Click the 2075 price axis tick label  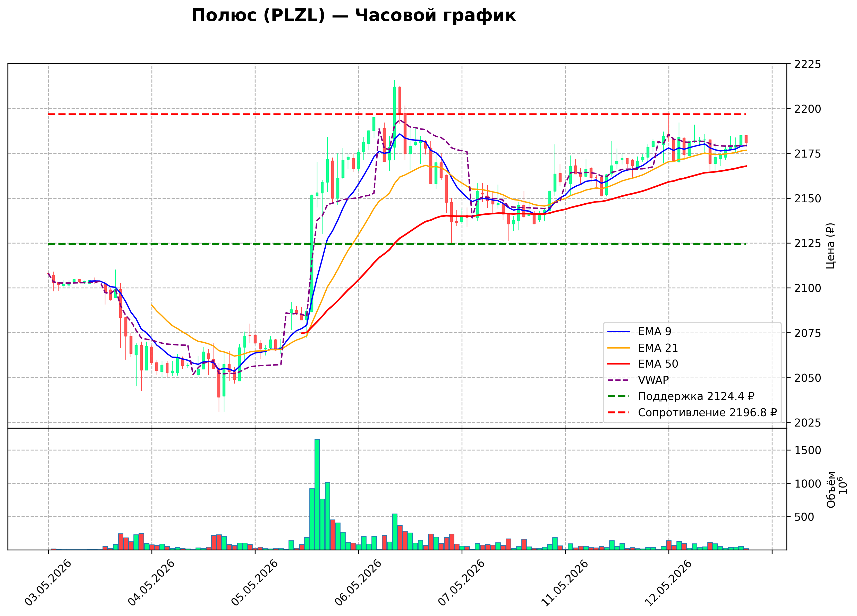(808, 333)
